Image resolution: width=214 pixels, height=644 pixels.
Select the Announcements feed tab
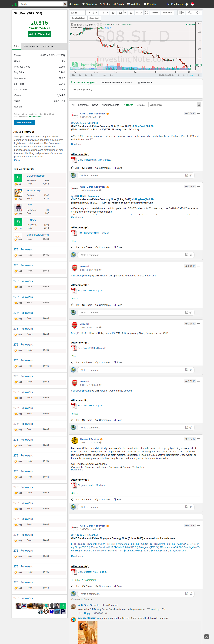[110, 105]
